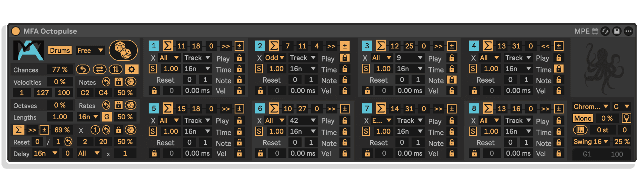Toggle the S button of pulse 5
This screenshot has width=644, height=185.
click(x=153, y=131)
